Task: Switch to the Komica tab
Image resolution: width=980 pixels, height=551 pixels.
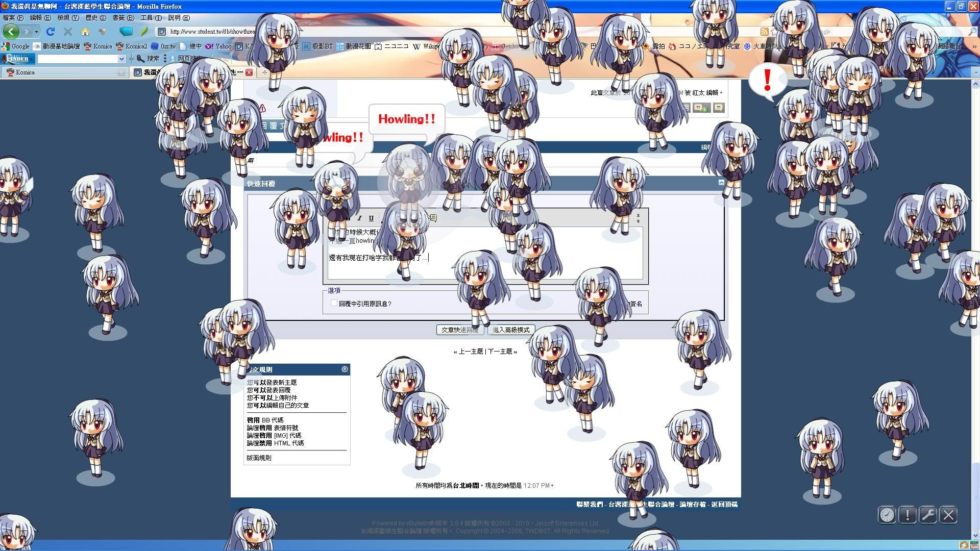Action: [x=64, y=72]
